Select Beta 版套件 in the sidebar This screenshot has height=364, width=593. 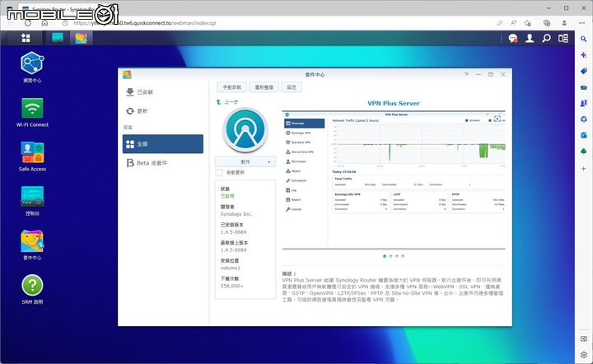click(162, 163)
